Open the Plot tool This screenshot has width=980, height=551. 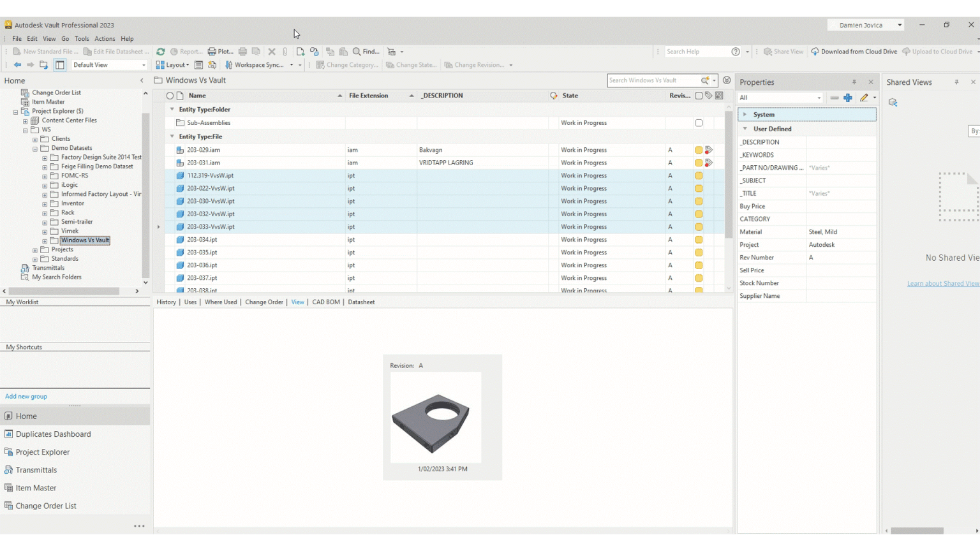click(x=219, y=52)
